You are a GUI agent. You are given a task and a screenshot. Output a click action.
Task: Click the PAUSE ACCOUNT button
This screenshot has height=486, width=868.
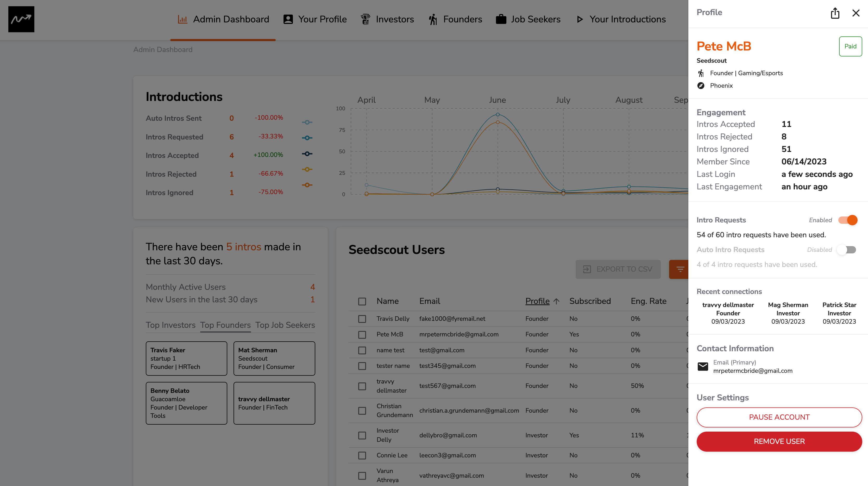779,417
